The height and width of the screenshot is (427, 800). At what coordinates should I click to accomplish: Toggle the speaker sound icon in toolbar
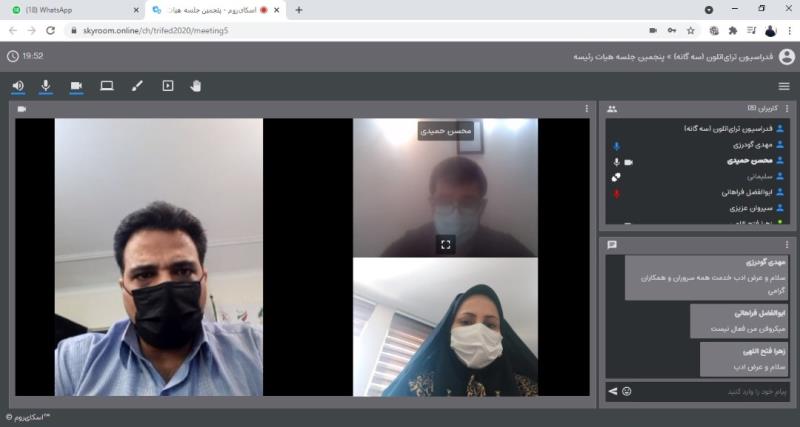pyautogui.click(x=18, y=86)
